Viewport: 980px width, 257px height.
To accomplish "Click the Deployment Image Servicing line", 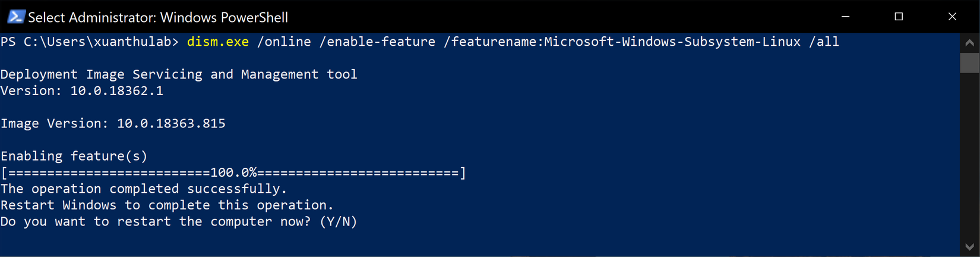I will pyautogui.click(x=179, y=74).
